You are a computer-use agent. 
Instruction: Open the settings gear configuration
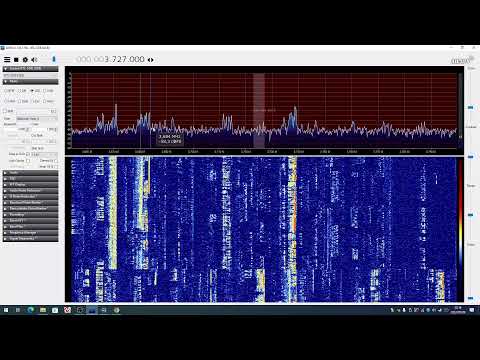click(x=25, y=60)
